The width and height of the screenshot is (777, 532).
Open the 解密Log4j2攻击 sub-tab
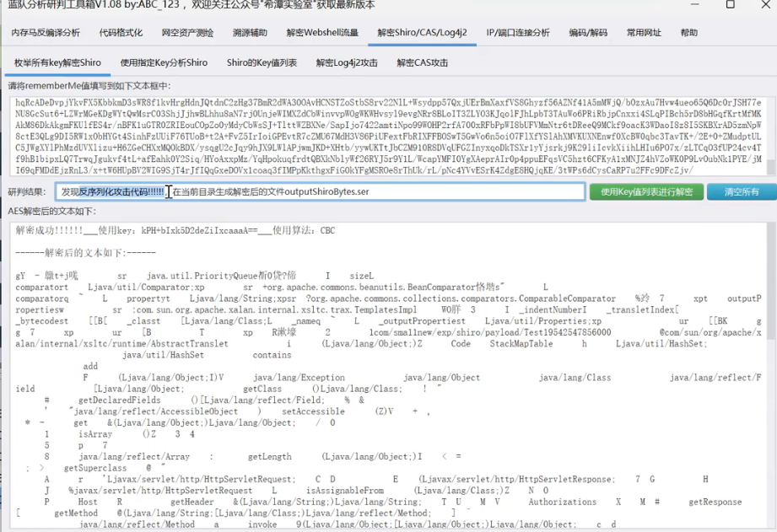click(x=347, y=63)
